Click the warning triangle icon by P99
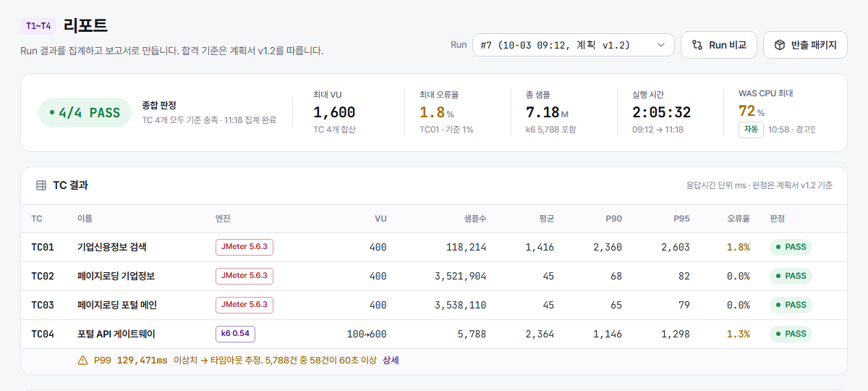This screenshot has width=868, height=391. coord(82,360)
